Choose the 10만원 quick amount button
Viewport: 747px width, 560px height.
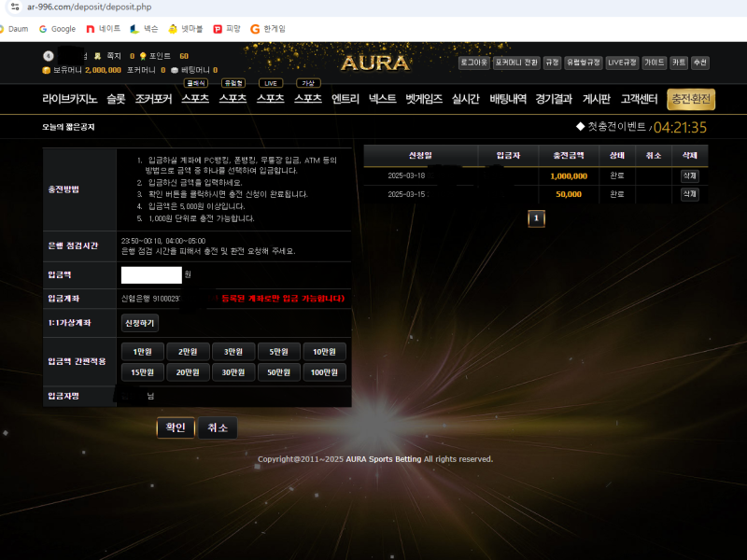(x=324, y=352)
